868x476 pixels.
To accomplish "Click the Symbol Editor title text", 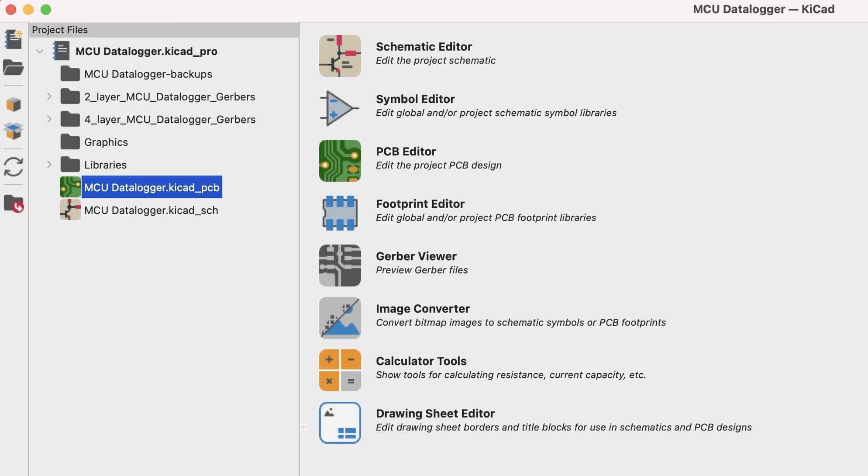I will point(415,99).
